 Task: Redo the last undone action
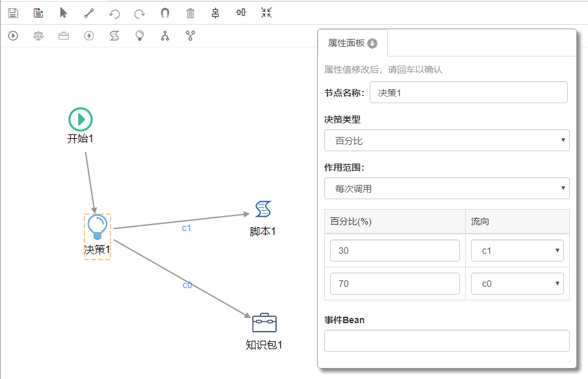tap(140, 13)
